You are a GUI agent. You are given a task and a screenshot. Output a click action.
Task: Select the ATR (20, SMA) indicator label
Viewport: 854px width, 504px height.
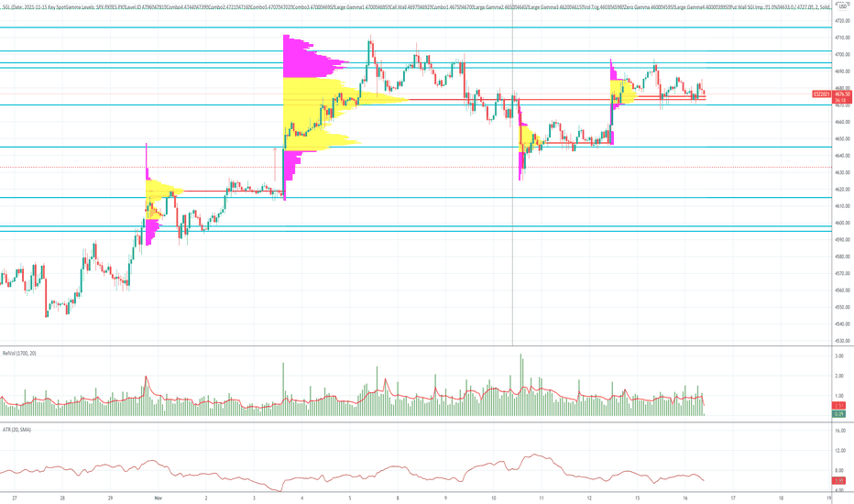pos(16,430)
